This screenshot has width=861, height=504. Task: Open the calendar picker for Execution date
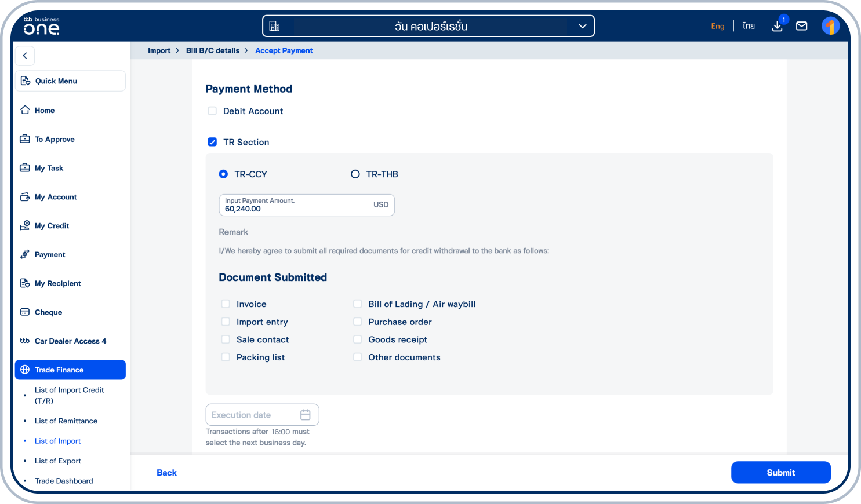[x=306, y=414]
